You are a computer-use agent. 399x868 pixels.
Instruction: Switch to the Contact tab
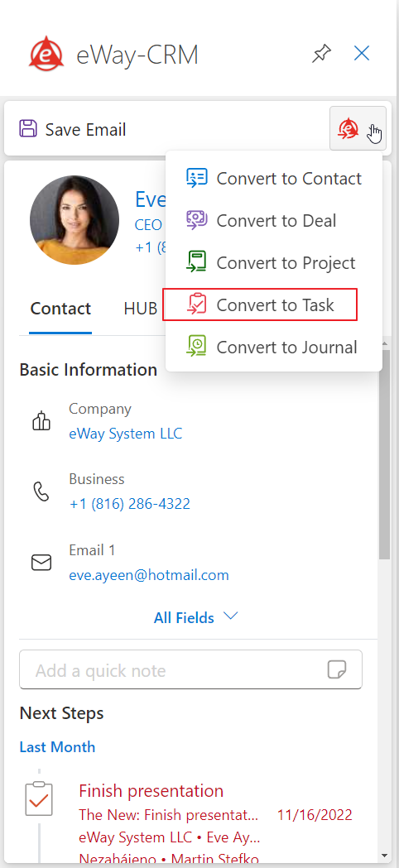[x=60, y=309]
